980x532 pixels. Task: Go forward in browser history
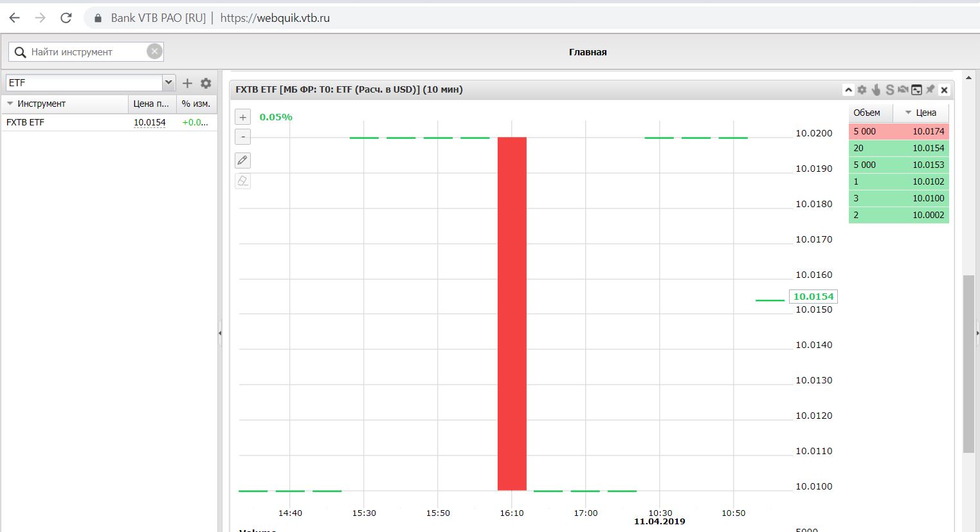click(x=40, y=18)
